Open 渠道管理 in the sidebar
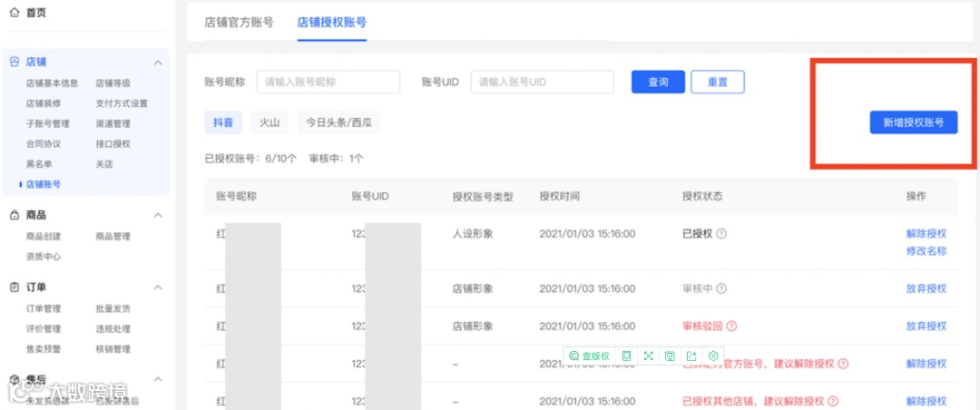The width and height of the screenshot is (980, 410). [x=113, y=123]
